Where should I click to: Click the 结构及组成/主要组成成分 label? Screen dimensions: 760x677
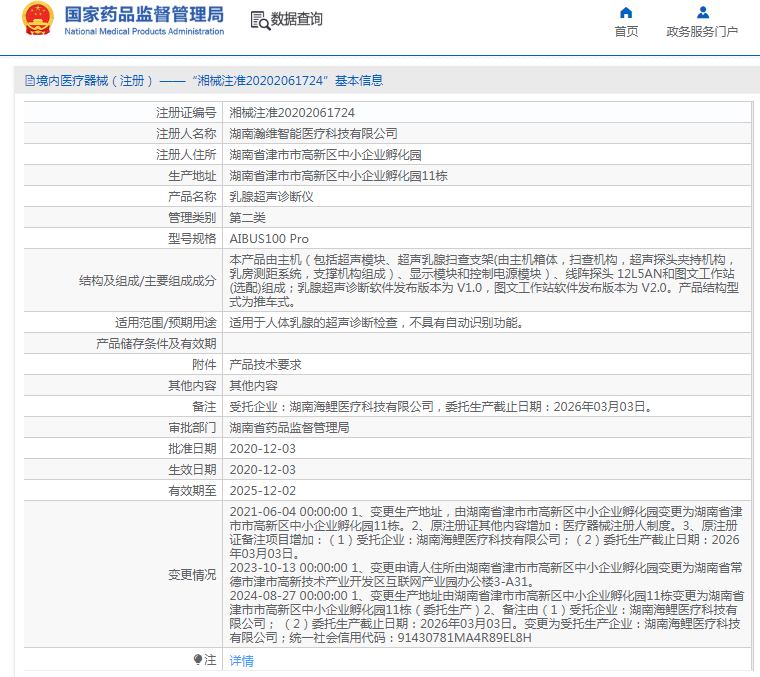click(147, 281)
